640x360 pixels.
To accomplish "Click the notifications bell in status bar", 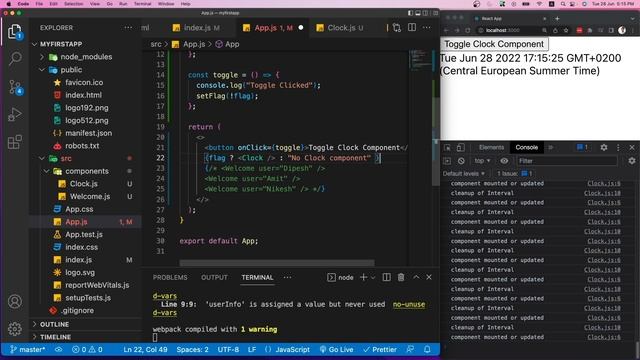I will (427, 349).
